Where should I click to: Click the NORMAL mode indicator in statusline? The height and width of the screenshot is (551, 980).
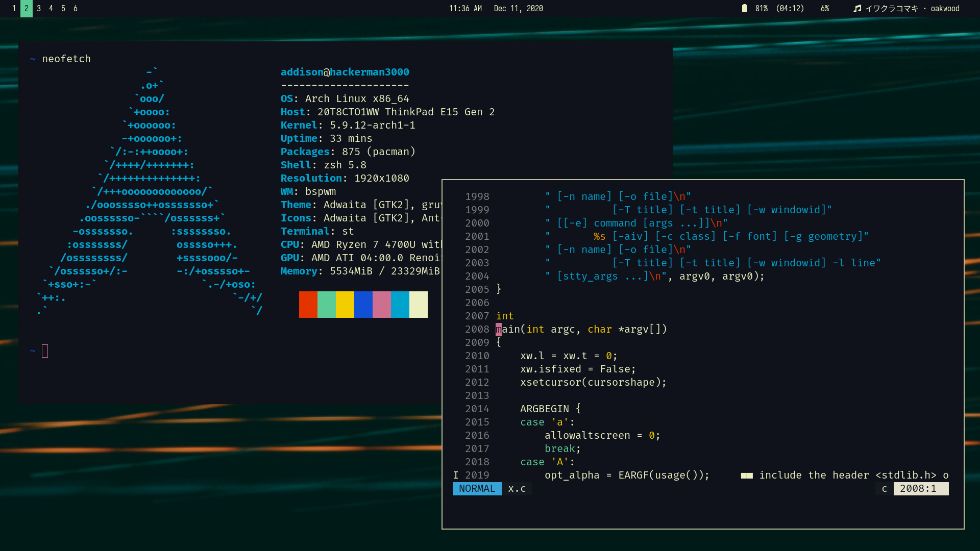pyautogui.click(x=477, y=489)
